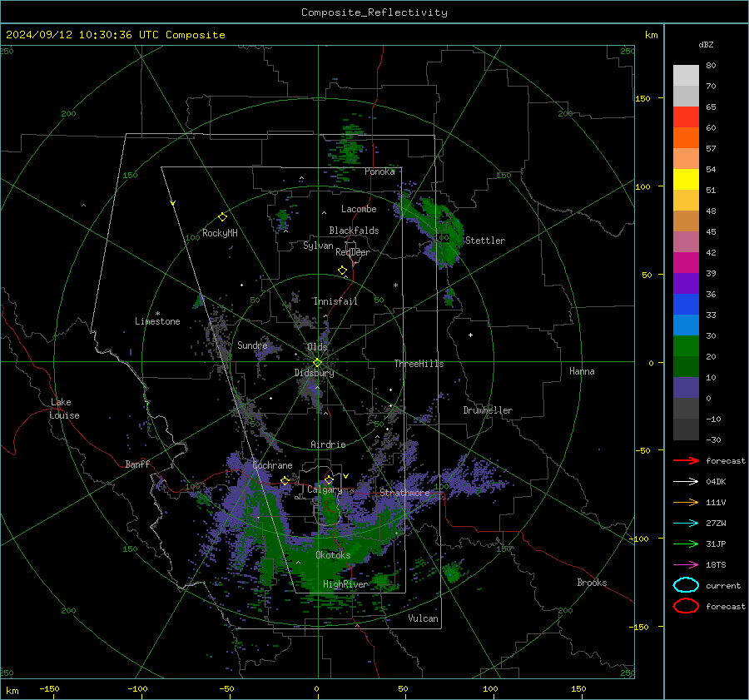749x700 pixels.
Task: Click the yellow diamond marker near Cochrane
Action: click(x=285, y=480)
